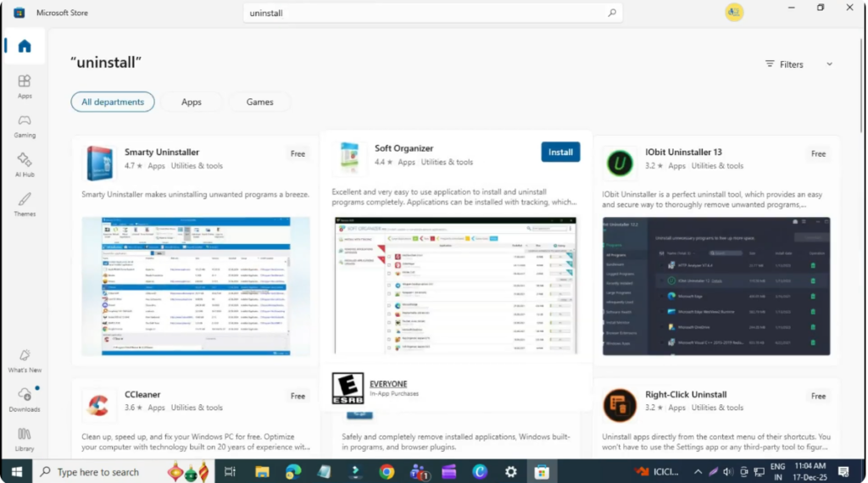Open Themes in the sidebar
The image size is (868, 483).
tap(25, 204)
